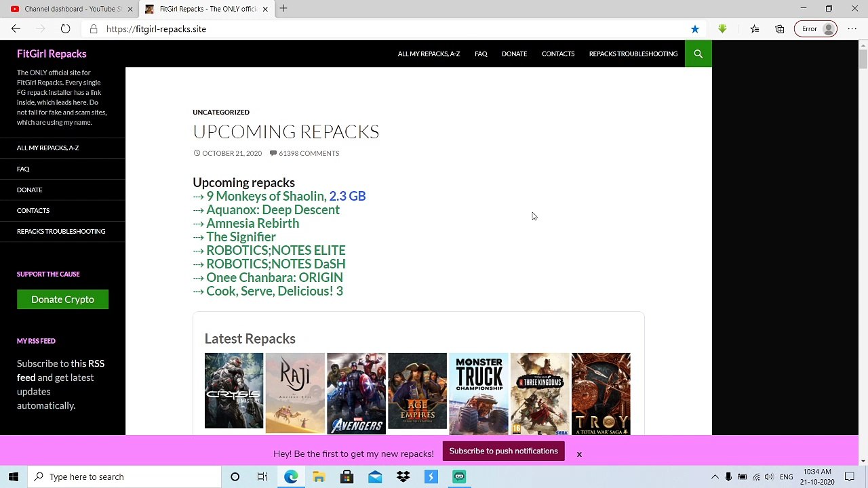The width and height of the screenshot is (868, 488).
Task: Open the Monster Truck Championship cover thumbnail
Action: (478, 393)
